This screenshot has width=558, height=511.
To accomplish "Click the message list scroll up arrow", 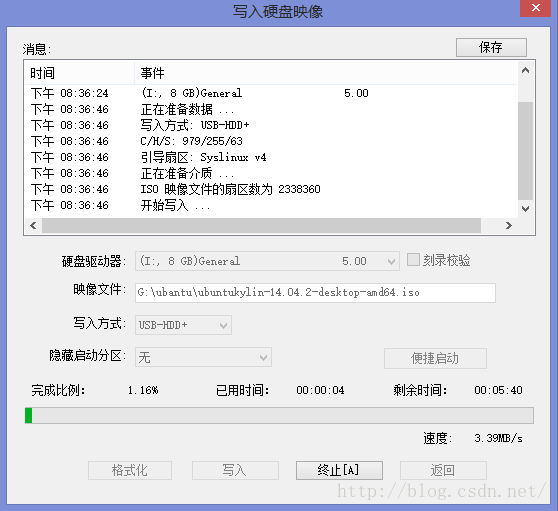I will point(525,70).
